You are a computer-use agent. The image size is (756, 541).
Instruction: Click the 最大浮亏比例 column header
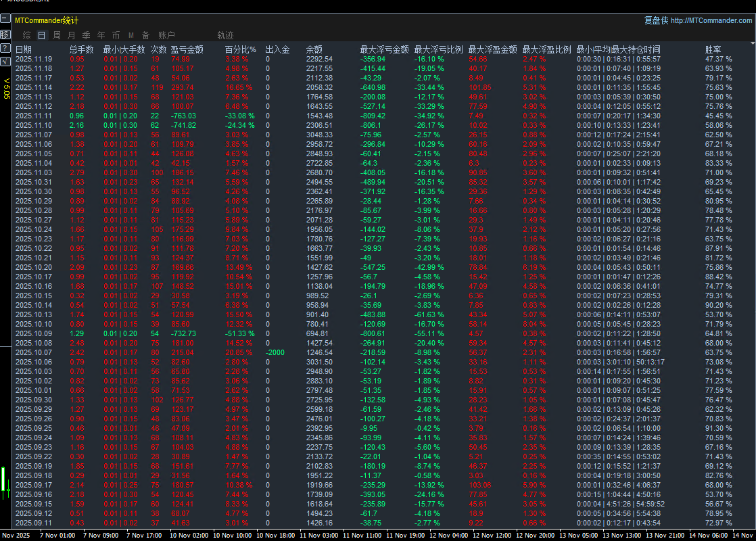pyautogui.click(x=438, y=49)
